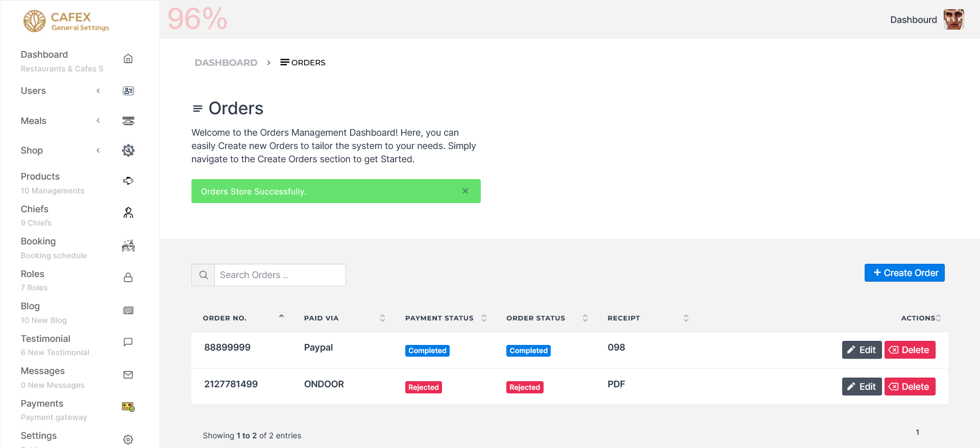Click the Booking schedule icon
This screenshot has width=980, height=448.
(x=128, y=246)
